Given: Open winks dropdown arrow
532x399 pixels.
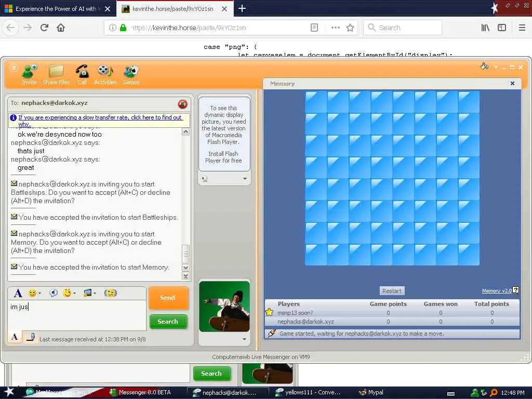Looking at the screenshot, I should [x=74, y=293].
